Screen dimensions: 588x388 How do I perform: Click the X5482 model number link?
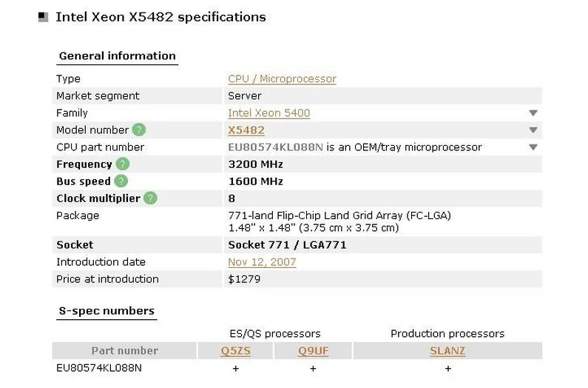tap(246, 130)
